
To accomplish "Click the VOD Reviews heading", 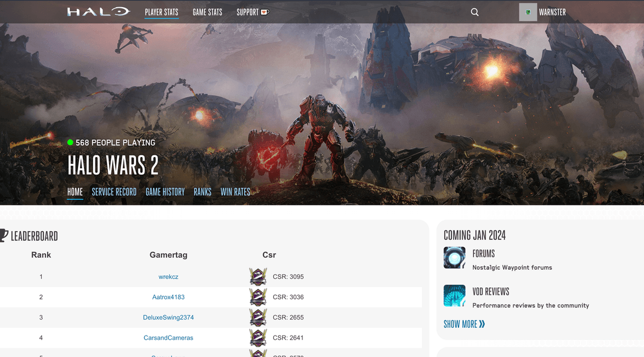I will click(491, 291).
